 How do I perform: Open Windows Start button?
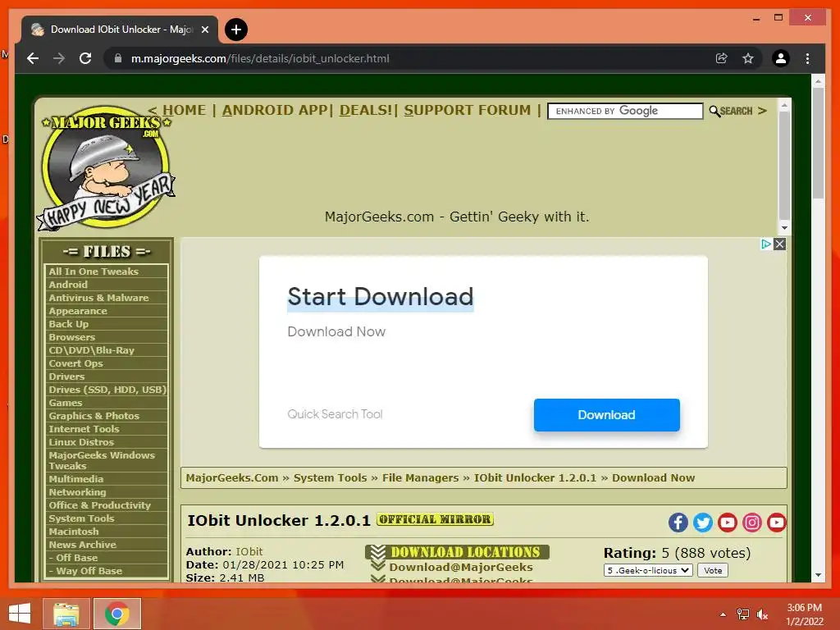click(x=20, y=614)
